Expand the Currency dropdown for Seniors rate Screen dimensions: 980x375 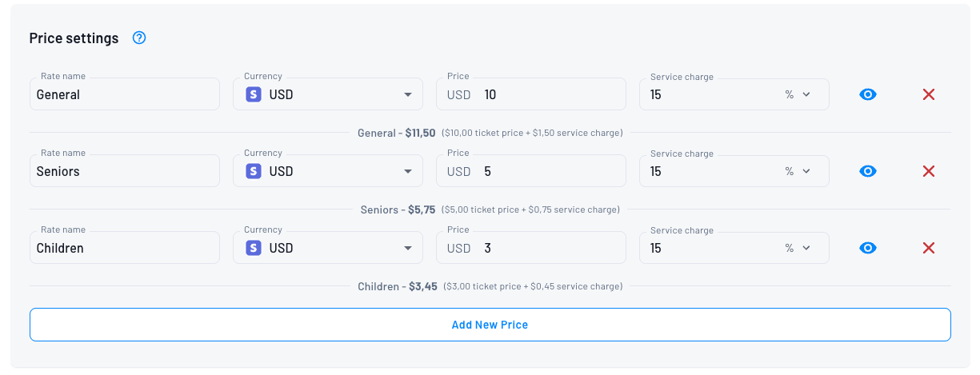pyautogui.click(x=408, y=171)
